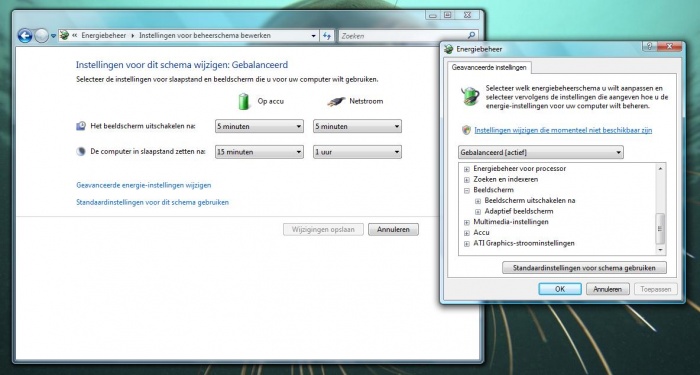Click the greyed forward navigation arrow

tap(42, 36)
